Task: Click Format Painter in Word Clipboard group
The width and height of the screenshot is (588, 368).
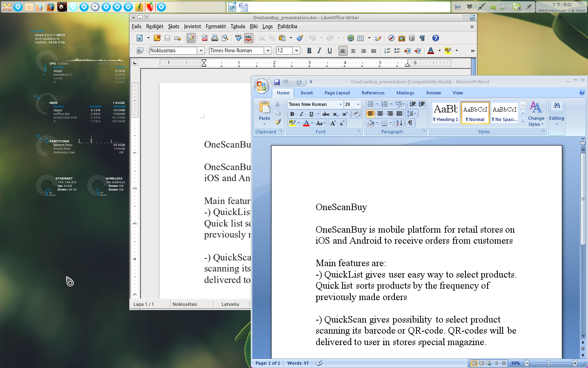Action: coord(278,122)
